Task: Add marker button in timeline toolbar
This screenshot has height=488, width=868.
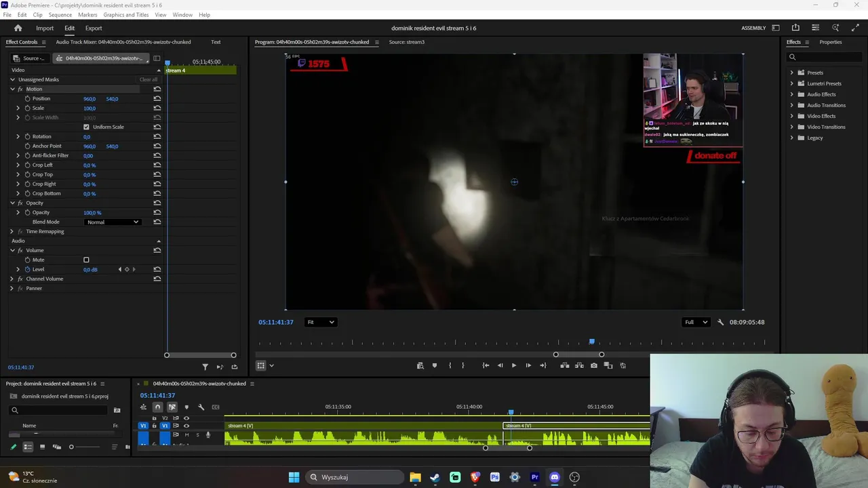Action: pos(186,407)
